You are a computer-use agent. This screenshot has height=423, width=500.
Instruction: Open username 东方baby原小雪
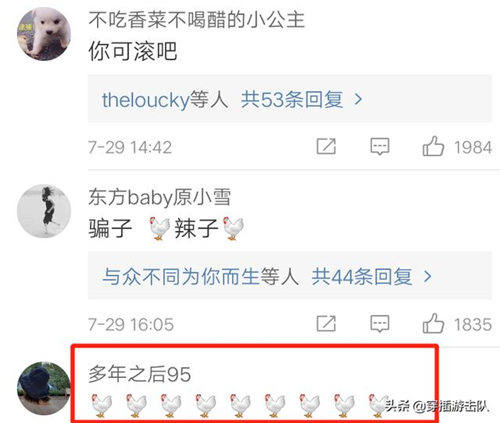pyautogui.click(x=159, y=197)
